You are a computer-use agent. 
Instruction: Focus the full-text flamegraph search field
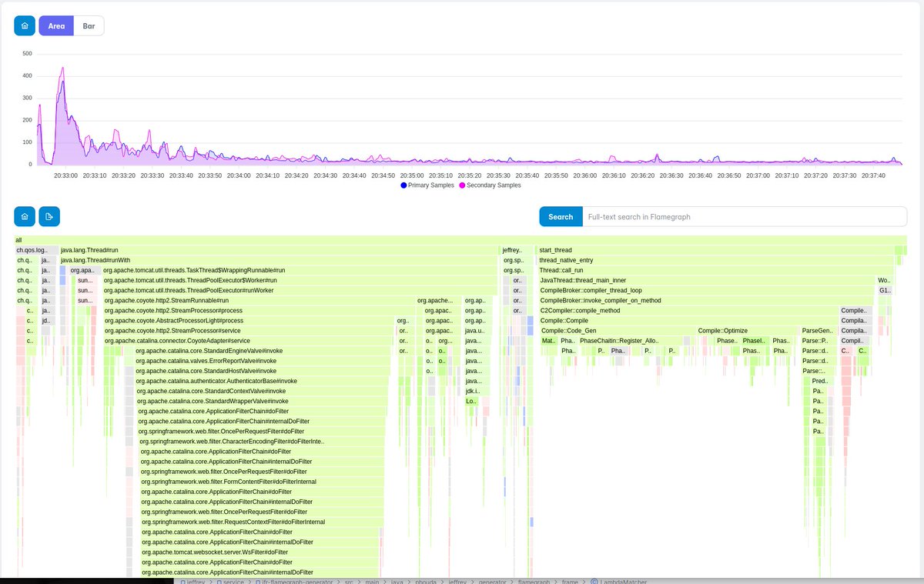745,217
